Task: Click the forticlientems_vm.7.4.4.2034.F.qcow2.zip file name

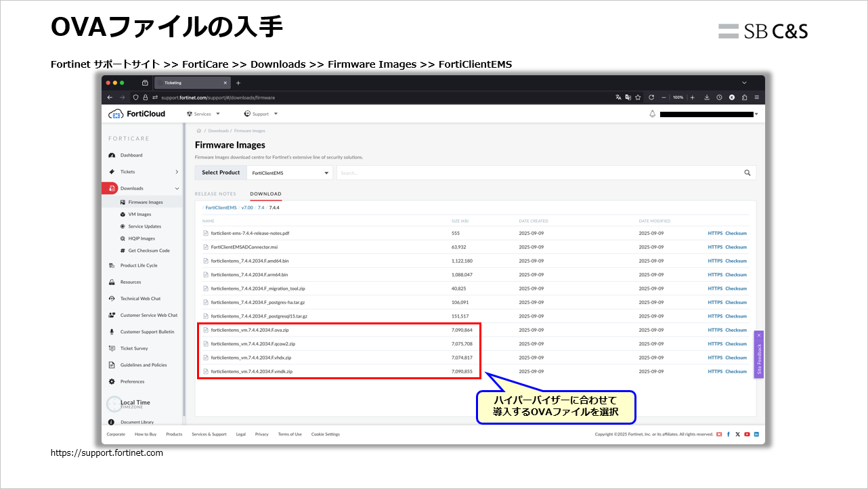Action: 253,344
